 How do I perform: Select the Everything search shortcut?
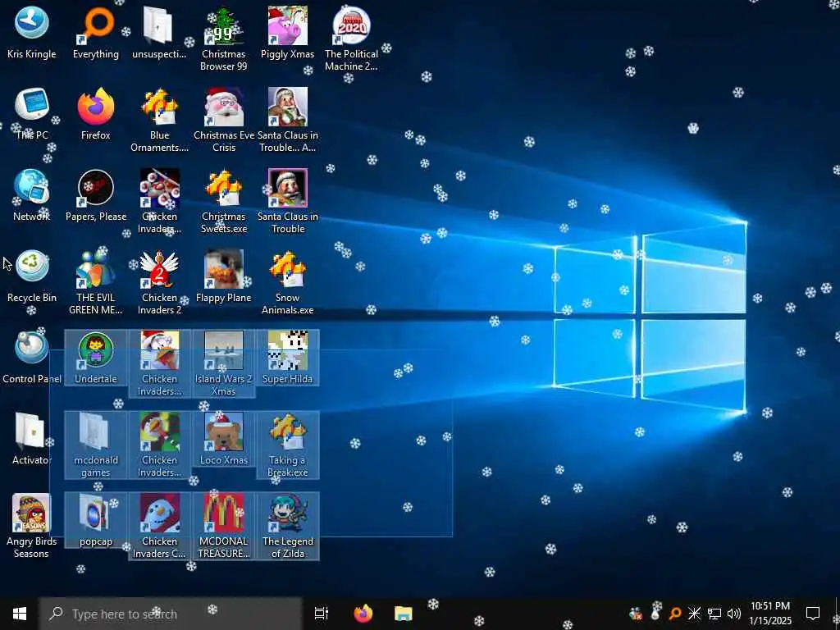coord(95,32)
